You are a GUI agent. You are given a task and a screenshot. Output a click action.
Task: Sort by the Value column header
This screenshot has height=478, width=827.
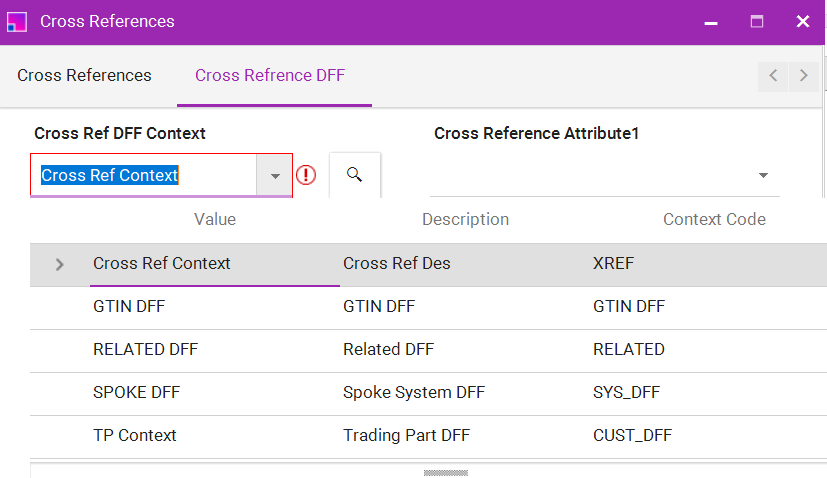click(215, 219)
